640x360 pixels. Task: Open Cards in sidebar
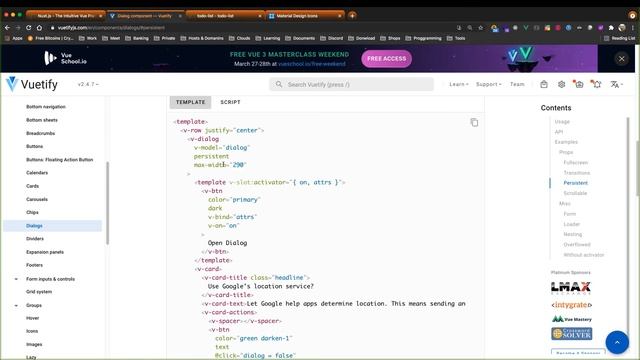(x=32, y=186)
